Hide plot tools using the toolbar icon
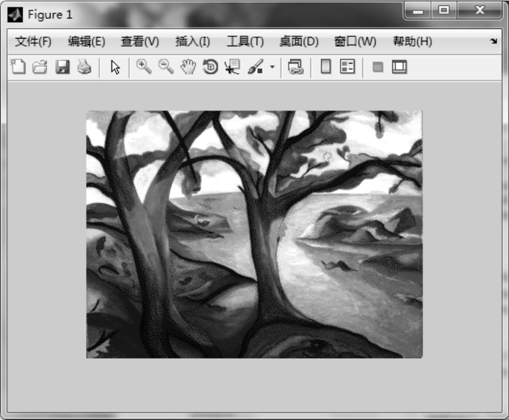The height and width of the screenshot is (420, 509). click(378, 67)
